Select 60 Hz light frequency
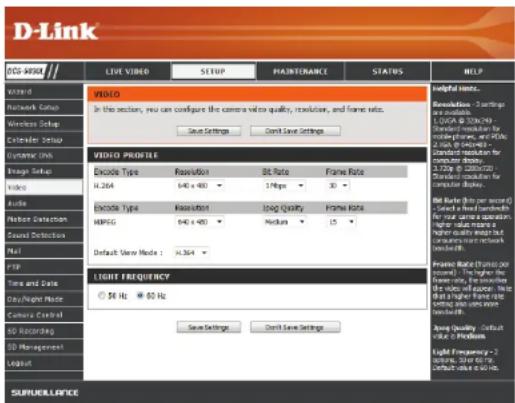The width and height of the screenshot is (515, 403). 140,295
